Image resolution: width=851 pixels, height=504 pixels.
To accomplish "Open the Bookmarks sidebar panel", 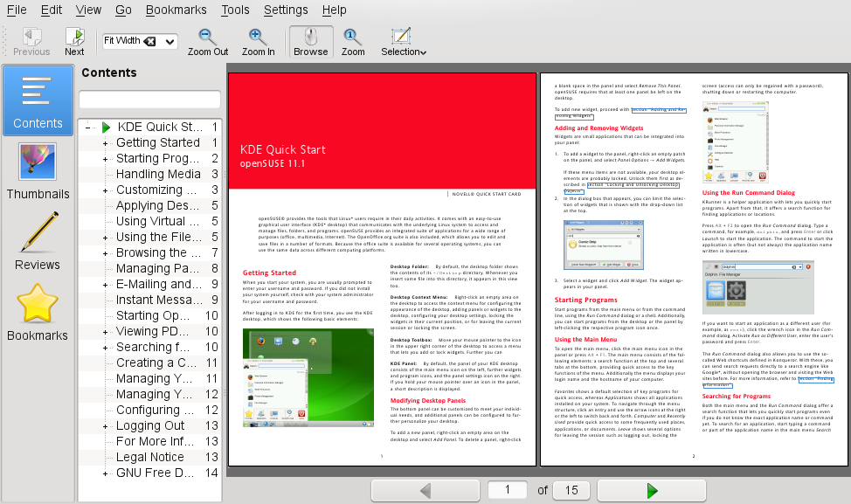I will click(38, 313).
